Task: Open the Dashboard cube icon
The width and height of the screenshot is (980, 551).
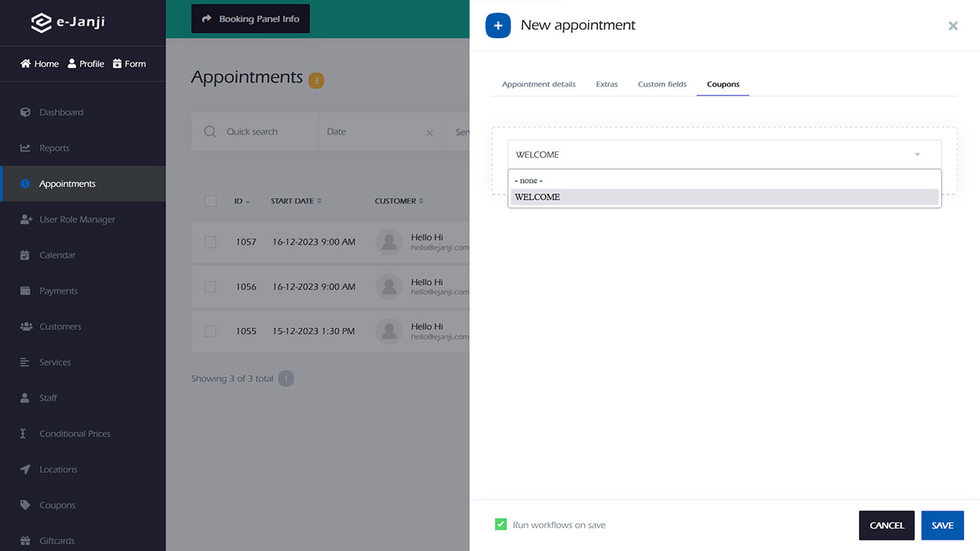Action: pyautogui.click(x=25, y=112)
